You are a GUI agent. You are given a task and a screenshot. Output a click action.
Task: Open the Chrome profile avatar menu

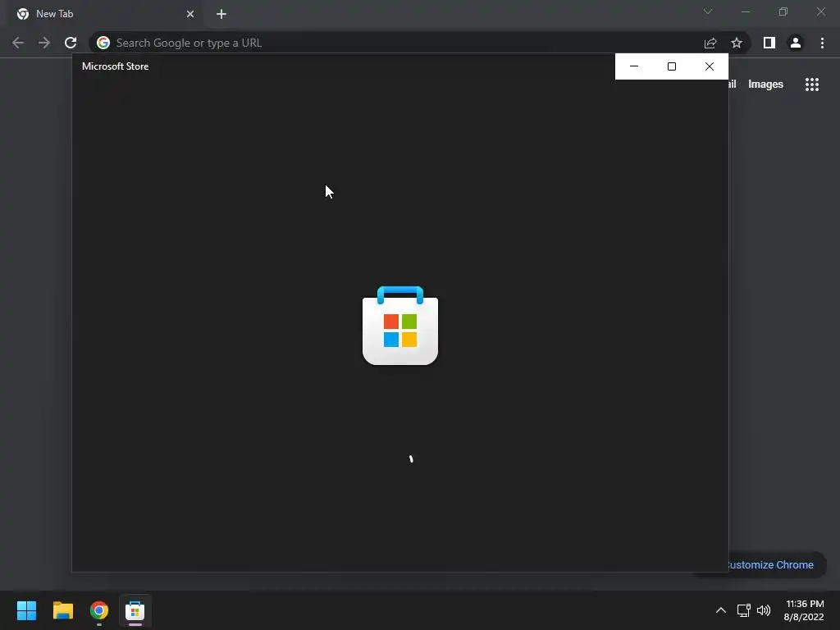tap(796, 43)
